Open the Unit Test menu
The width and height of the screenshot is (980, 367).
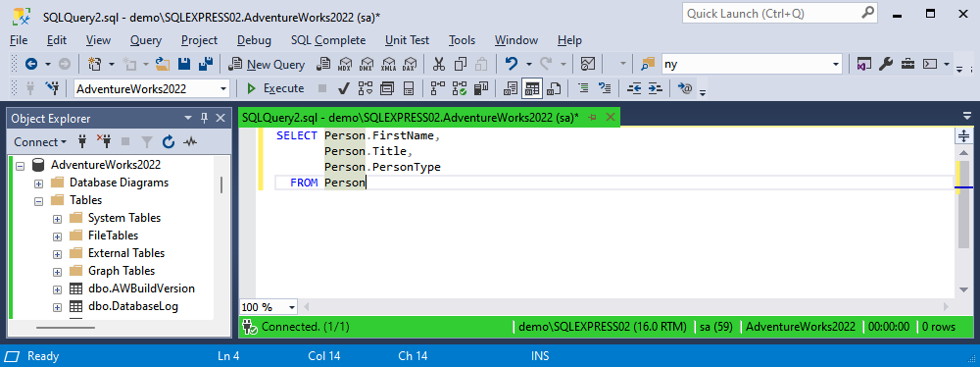click(x=407, y=40)
